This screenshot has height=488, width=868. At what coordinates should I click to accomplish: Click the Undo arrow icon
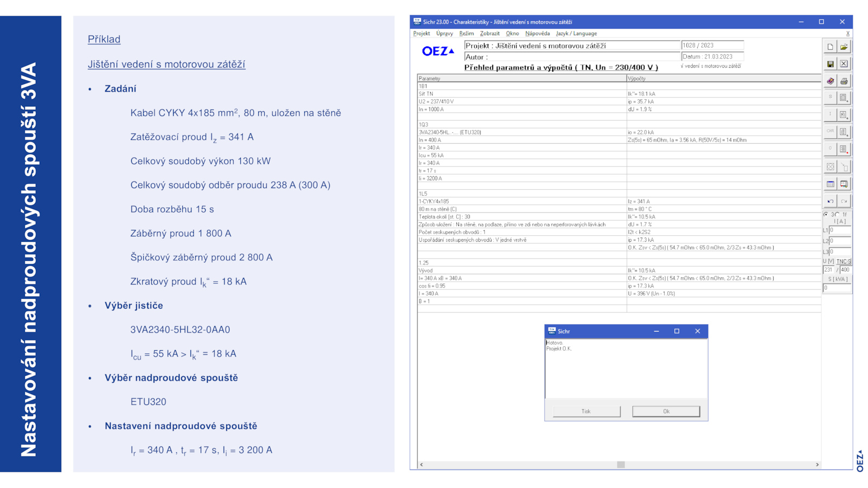click(x=830, y=201)
